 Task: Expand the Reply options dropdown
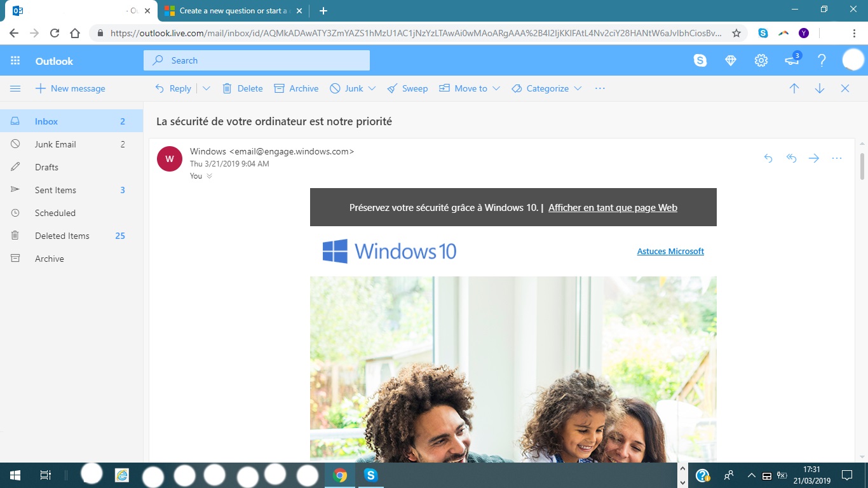[x=206, y=88]
